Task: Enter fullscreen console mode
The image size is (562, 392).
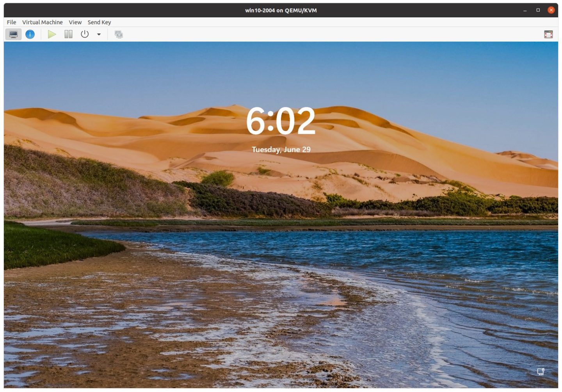Action: click(548, 34)
